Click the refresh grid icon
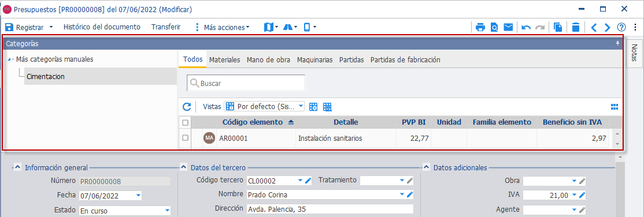Image resolution: width=644 pixels, height=217 pixels. click(x=187, y=107)
